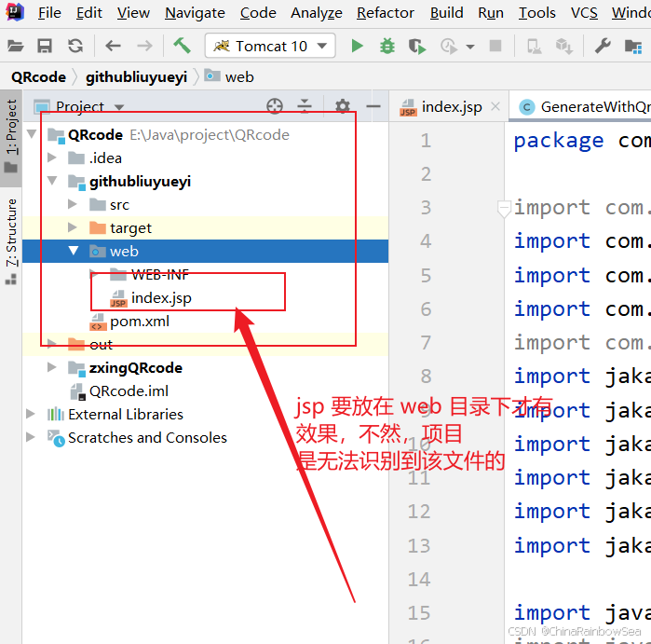The width and height of the screenshot is (651, 644).
Task: Select pom.xml in the project tree
Action: (x=139, y=322)
